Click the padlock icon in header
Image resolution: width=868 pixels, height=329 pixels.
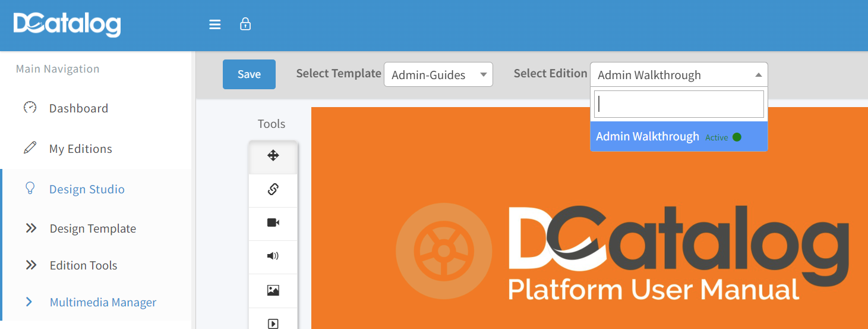[245, 24]
